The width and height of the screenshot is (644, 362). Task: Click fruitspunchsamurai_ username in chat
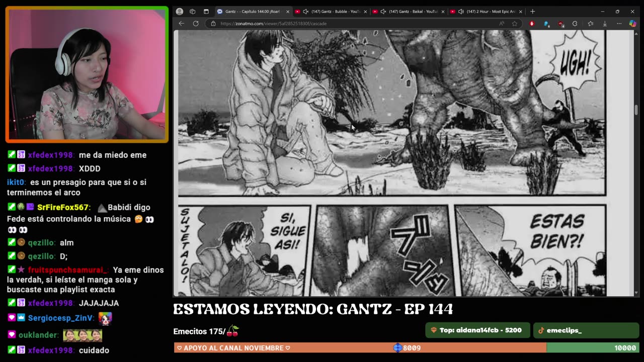point(67,270)
